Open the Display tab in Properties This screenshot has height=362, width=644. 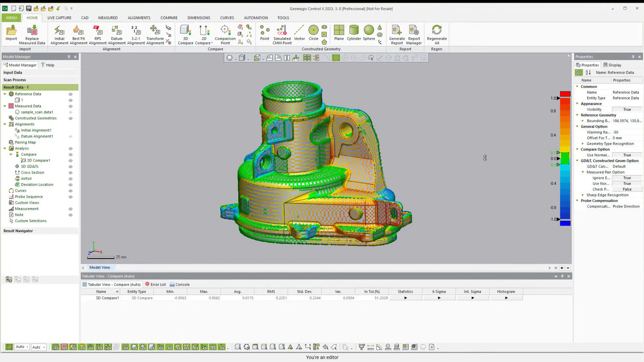point(612,65)
